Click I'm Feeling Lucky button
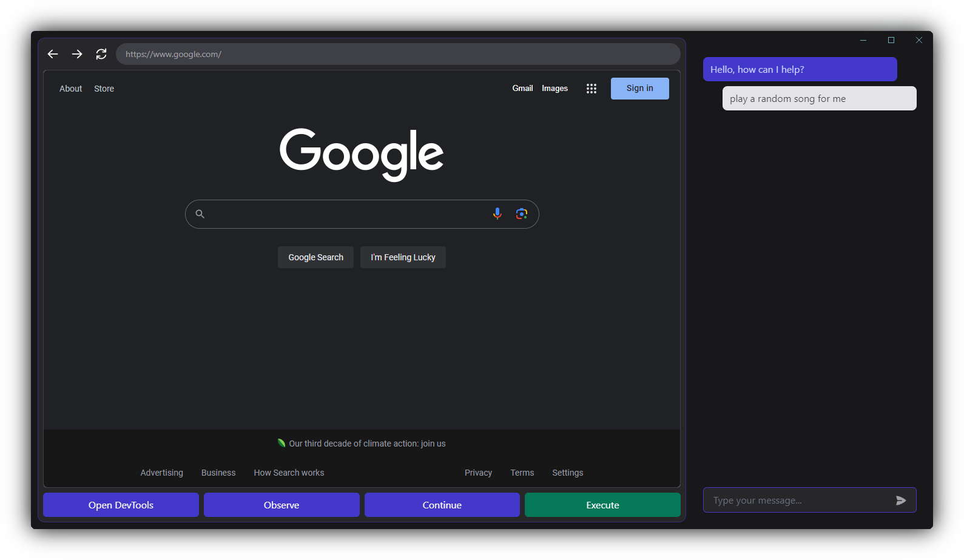Image resolution: width=964 pixels, height=560 pixels. (403, 257)
